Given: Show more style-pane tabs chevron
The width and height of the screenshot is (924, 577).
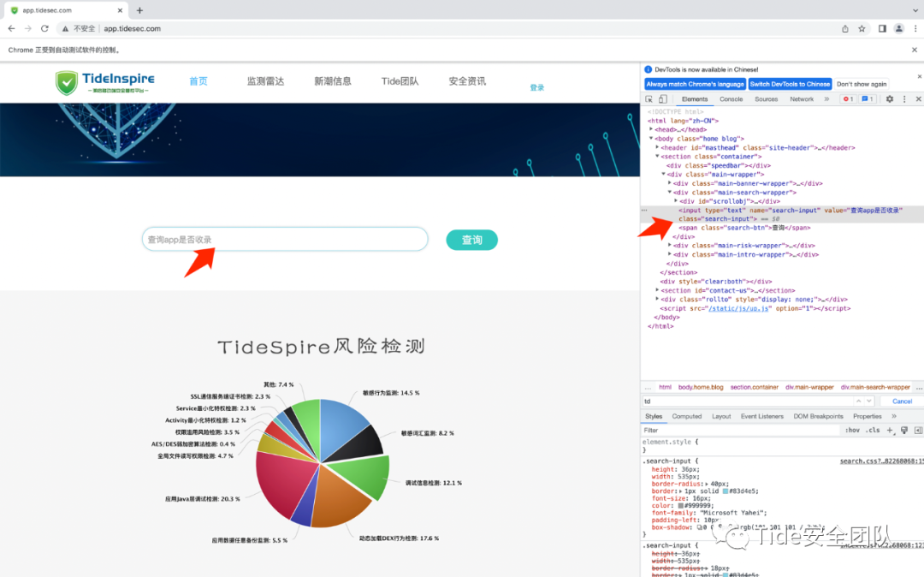Looking at the screenshot, I should point(894,416).
